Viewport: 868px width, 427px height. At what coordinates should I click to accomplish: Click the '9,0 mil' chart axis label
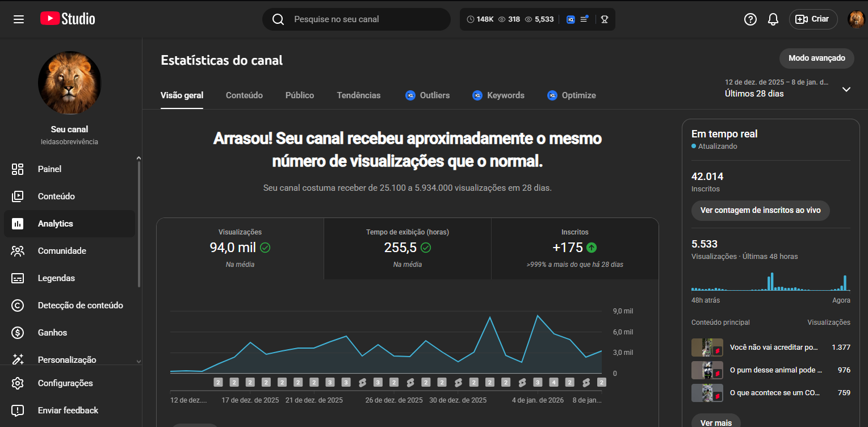[x=623, y=311]
